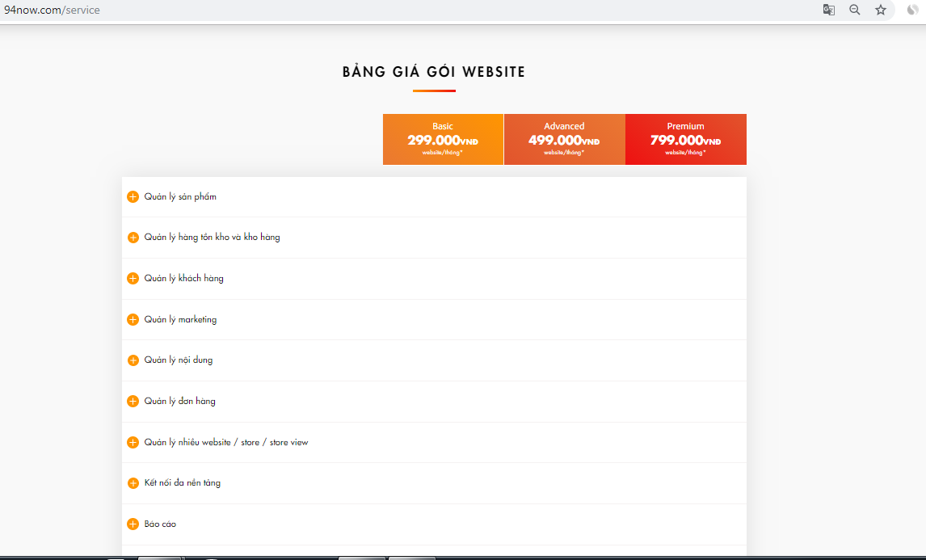Click the Báo cáo label text
Image resolution: width=926 pixels, height=560 pixels.
point(160,524)
